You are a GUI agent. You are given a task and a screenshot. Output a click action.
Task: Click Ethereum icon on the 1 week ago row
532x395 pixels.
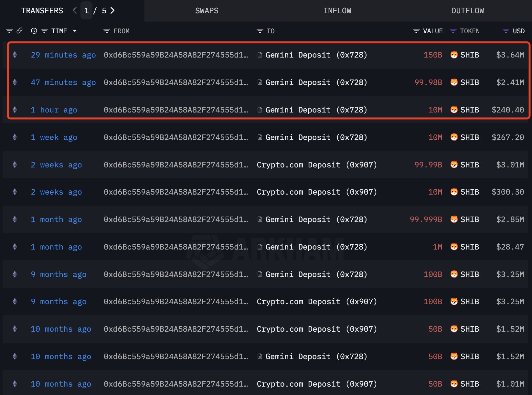click(x=15, y=137)
